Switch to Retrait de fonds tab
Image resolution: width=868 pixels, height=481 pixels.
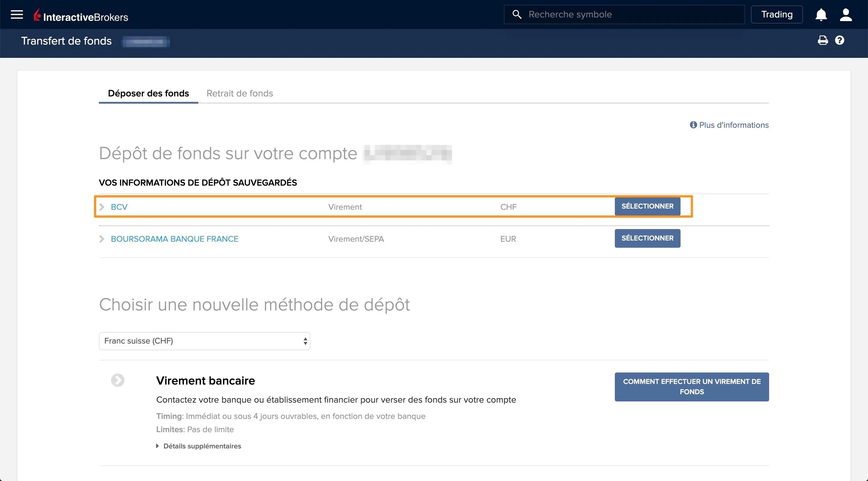pos(240,93)
